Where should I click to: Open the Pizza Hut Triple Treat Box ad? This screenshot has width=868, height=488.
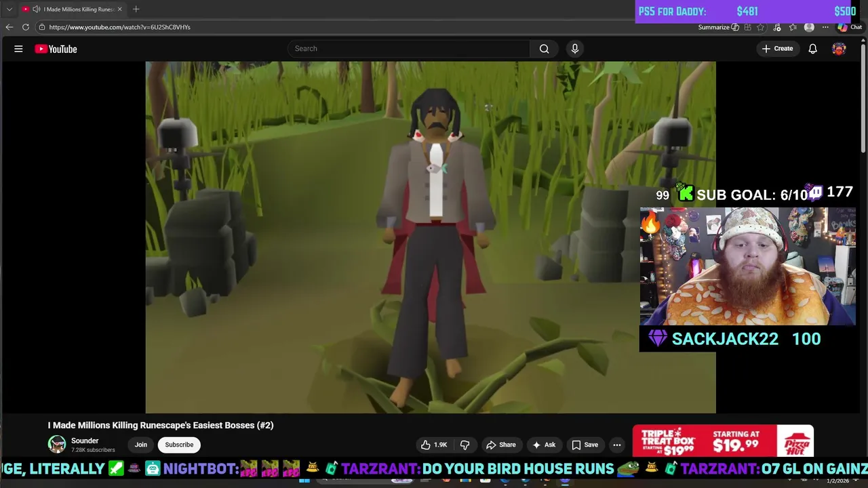(x=723, y=441)
